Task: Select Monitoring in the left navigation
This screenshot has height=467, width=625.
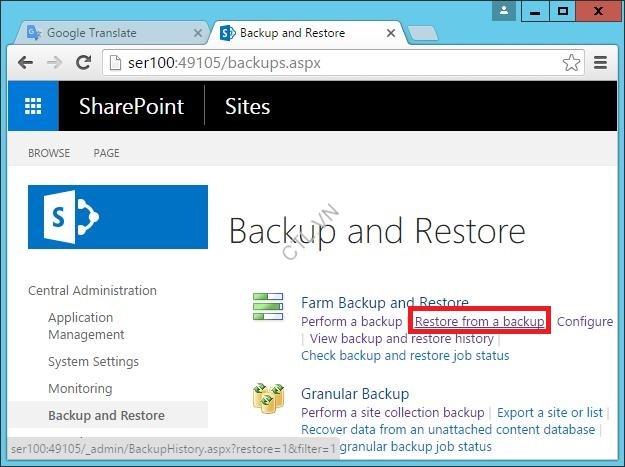Action: click(x=80, y=388)
